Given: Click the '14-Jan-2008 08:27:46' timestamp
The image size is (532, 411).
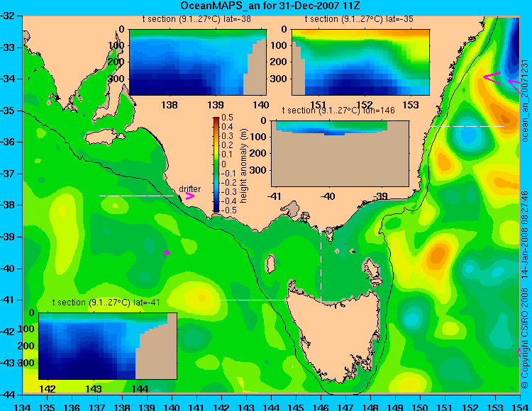Looking at the screenshot, I should click(524, 235).
